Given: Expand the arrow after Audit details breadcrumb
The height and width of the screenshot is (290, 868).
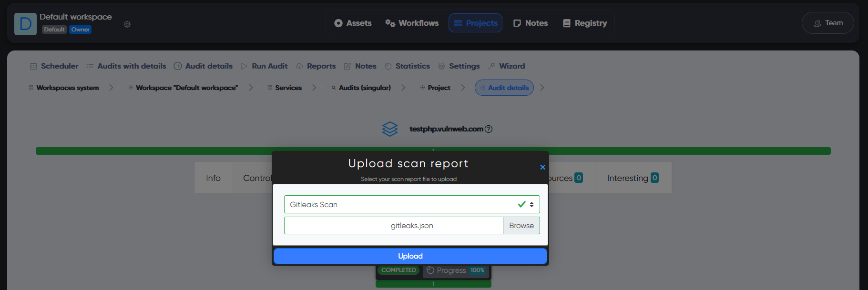Looking at the screenshot, I should coord(542,88).
